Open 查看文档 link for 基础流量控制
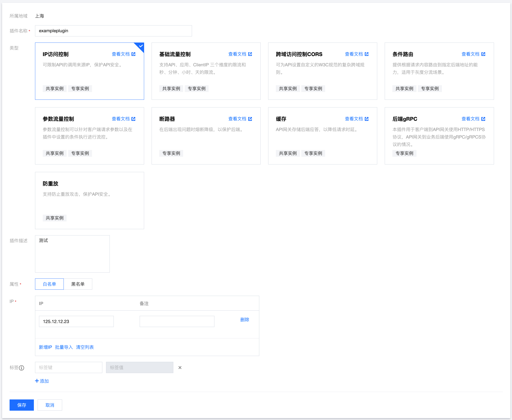Image resolution: width=512 pixels, height=420 pixels. (x=237, y=54)
